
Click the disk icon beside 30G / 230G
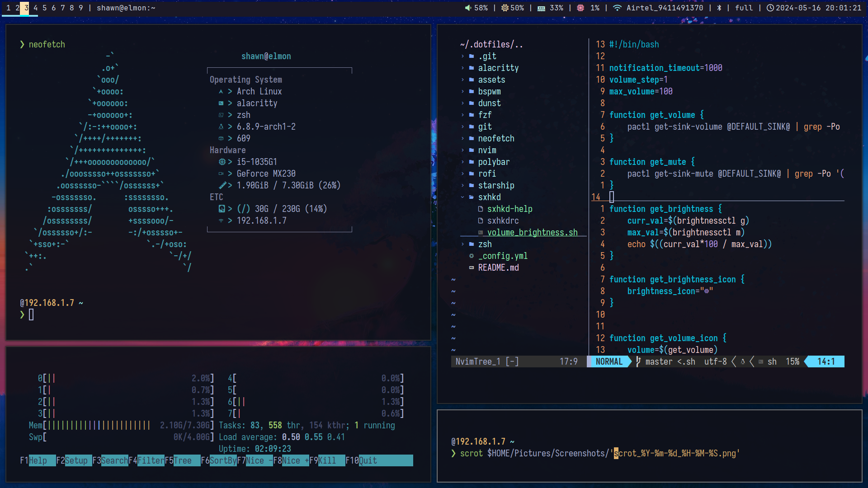tap(222, 209)
